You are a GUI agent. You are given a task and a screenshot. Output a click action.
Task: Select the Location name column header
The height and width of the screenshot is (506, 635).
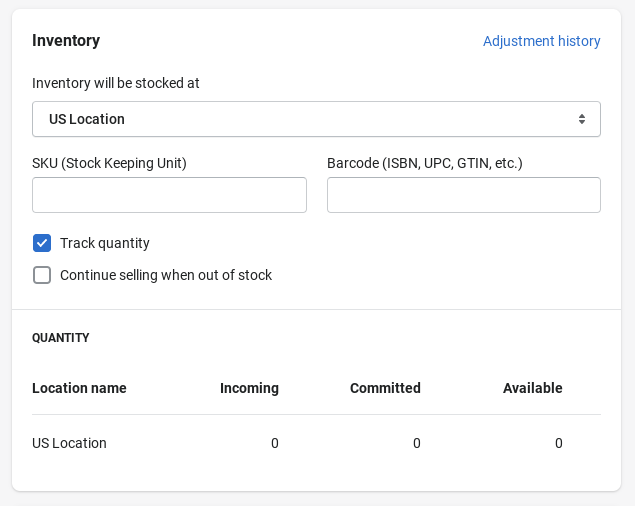click(x=79, y=388)
